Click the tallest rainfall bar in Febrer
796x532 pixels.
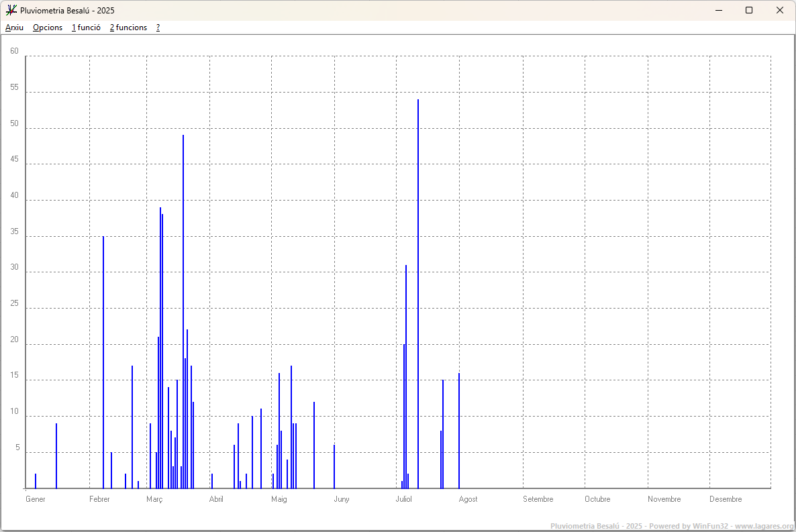[103, 362]
